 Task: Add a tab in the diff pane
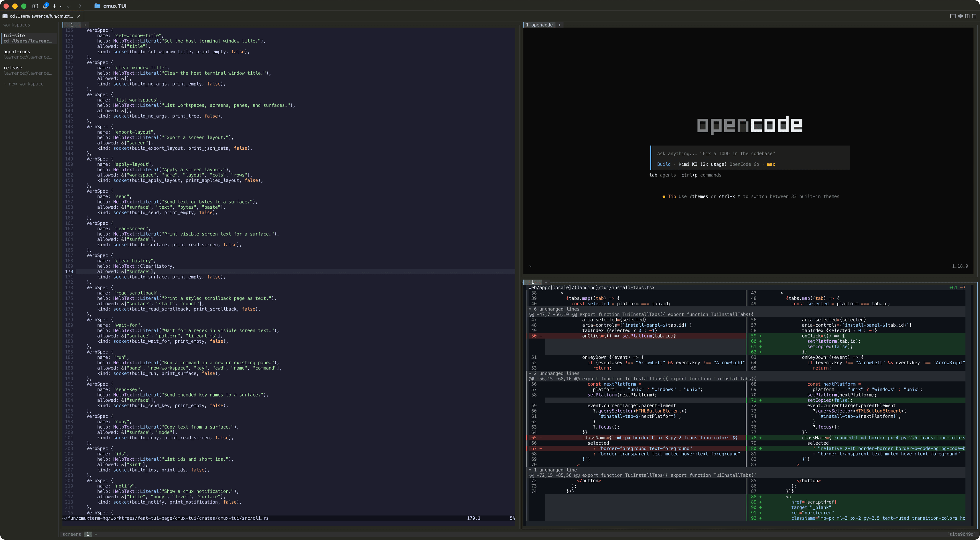tap(546, 282)
